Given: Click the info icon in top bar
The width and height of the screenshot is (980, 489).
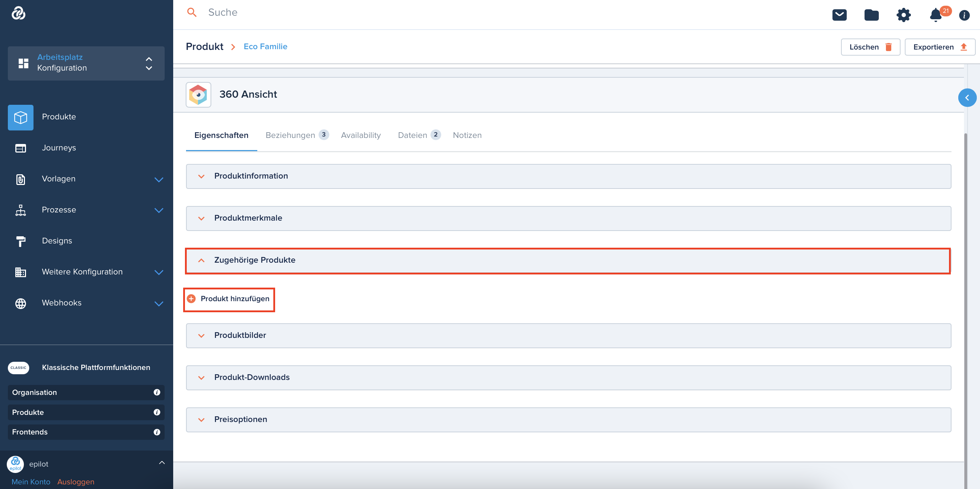Looking at the screenshot, I should pos(964,15).
